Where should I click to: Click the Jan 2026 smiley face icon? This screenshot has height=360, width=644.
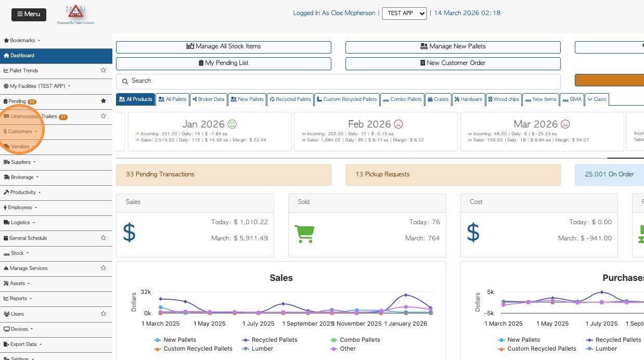(232, 124)
